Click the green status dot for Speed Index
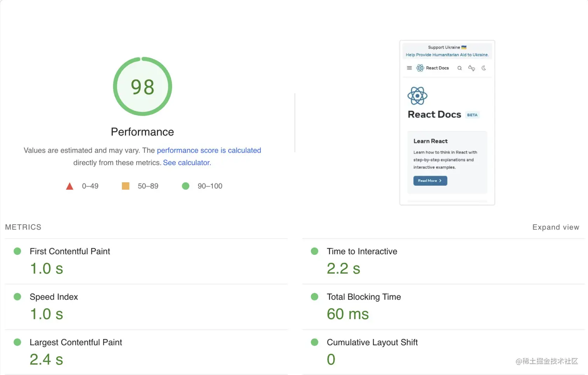The height and width of the screenshot is (375, 588). [x=17, y=297]
